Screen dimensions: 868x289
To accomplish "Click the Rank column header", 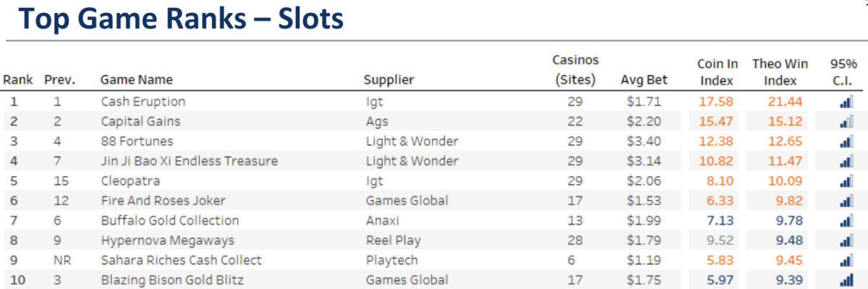I will click(18, 80).
